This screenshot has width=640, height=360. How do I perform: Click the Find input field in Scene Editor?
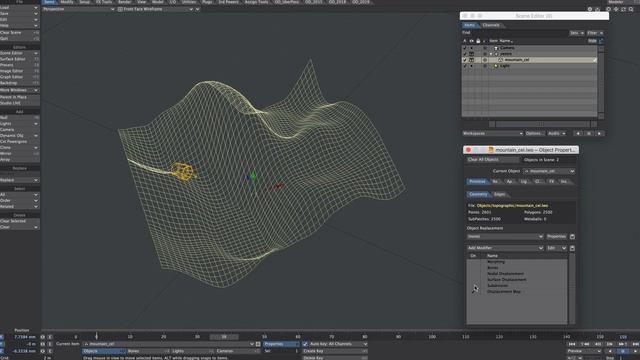coord(520,33)
